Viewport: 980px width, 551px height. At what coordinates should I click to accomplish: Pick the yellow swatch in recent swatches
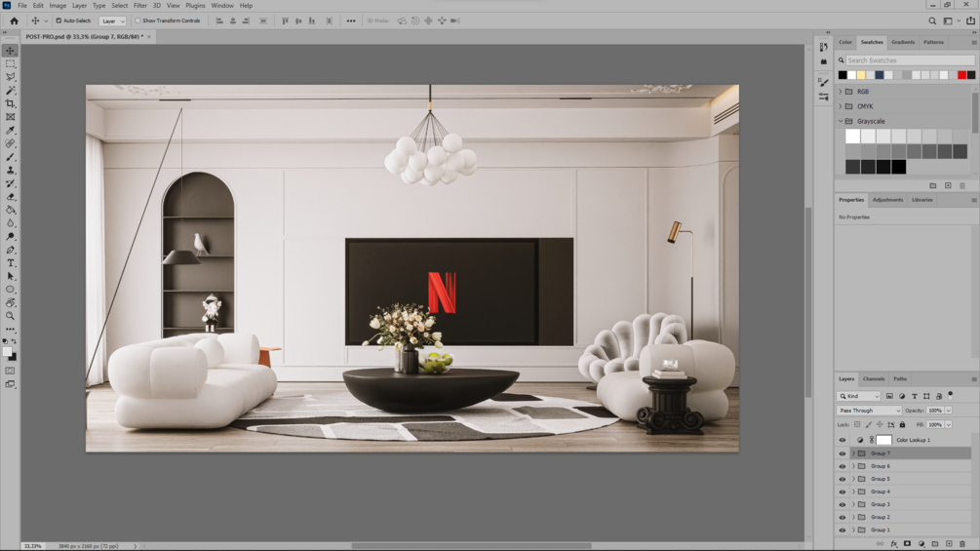861,75
